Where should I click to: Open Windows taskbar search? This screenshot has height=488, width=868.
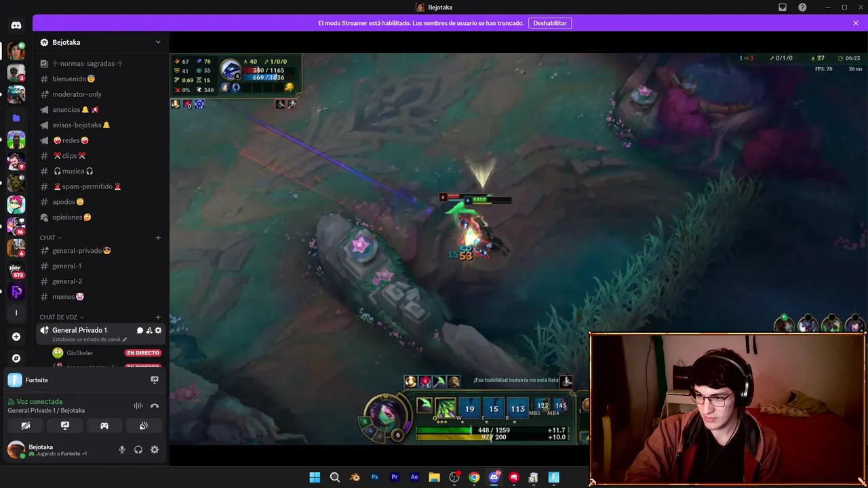335,477
